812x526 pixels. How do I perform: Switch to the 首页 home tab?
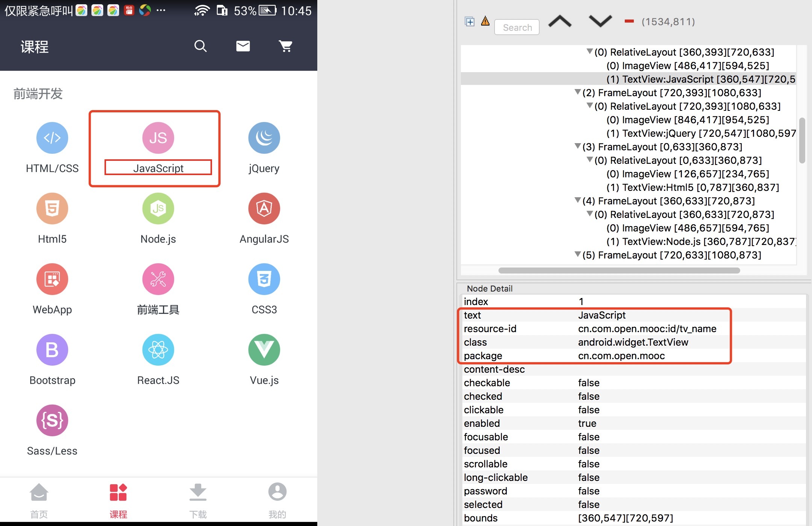click(39, 500)
